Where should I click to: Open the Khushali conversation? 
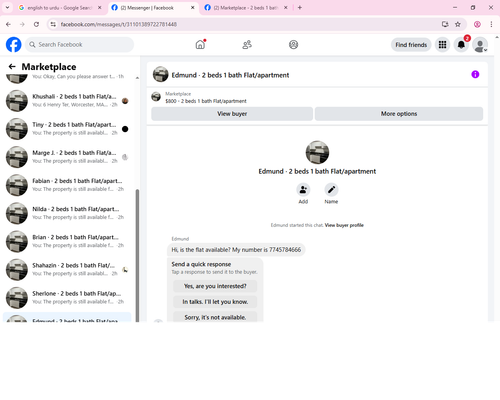coord(67,101)
